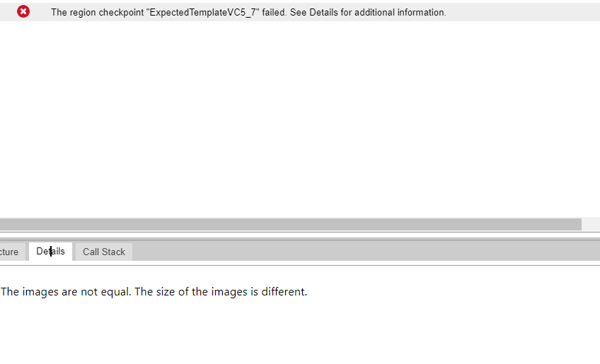Click scrollbar track right of the thumb
Viewport: 600px width, 364px height.
coord(590,224)
